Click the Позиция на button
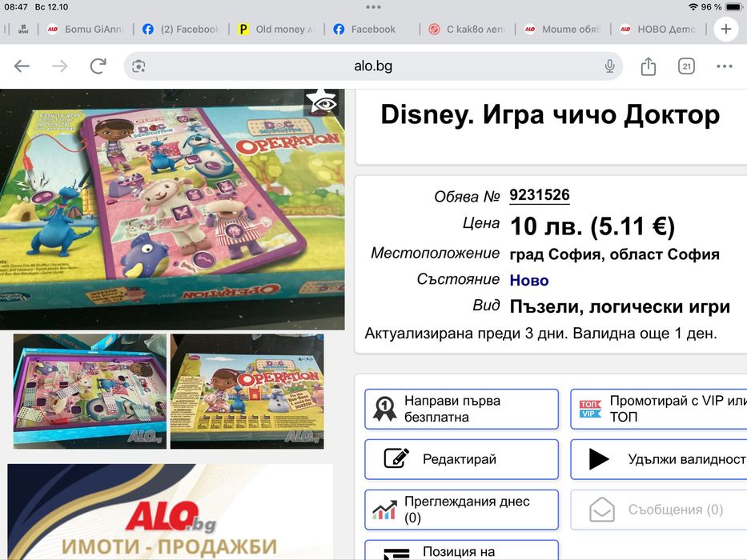The height and width of the screenshot is (560, 747). pyautogui.click(x=462, y=550)
